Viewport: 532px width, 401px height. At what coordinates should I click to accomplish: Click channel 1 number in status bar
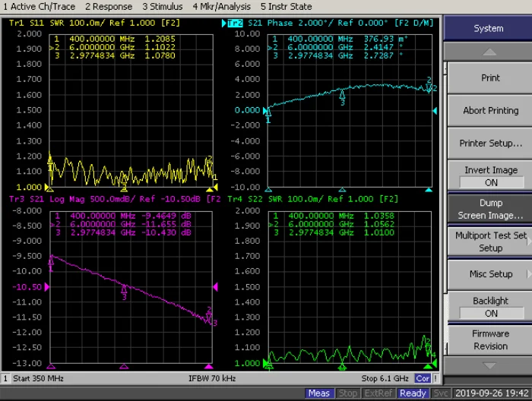coord(5,378)
